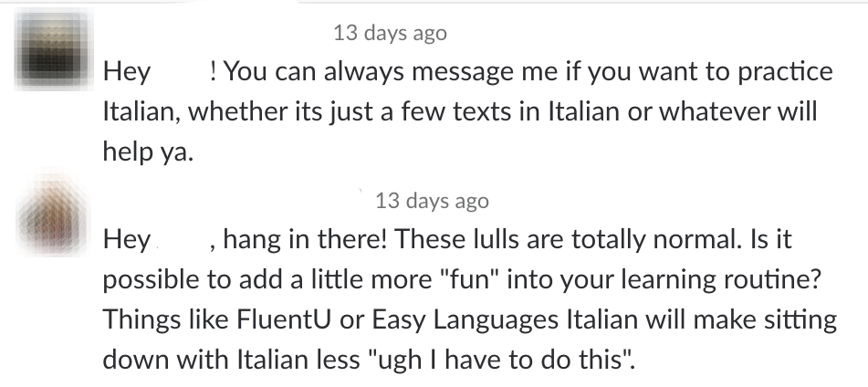Click "whatever will" at the end of second line

click(737, 111)
